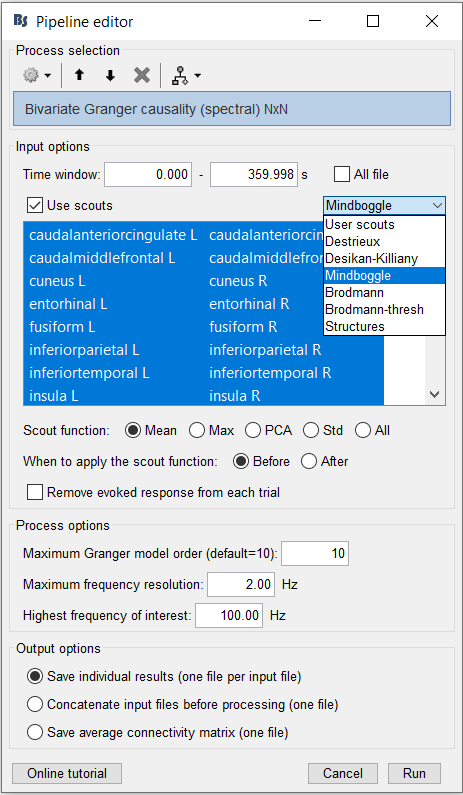Toggle Remove evoked response from each trial
This screenshot has width=463, height=795.
[x=34, y=492]
